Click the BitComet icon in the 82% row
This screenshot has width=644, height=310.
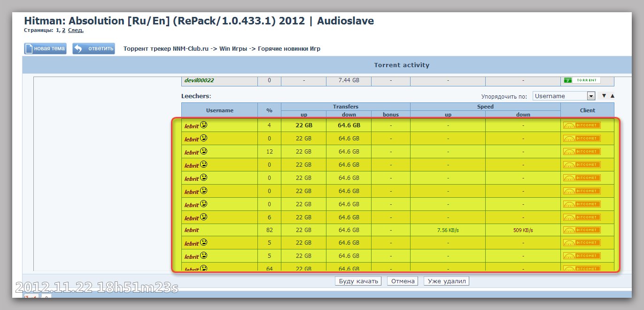(x=582, y=230)
